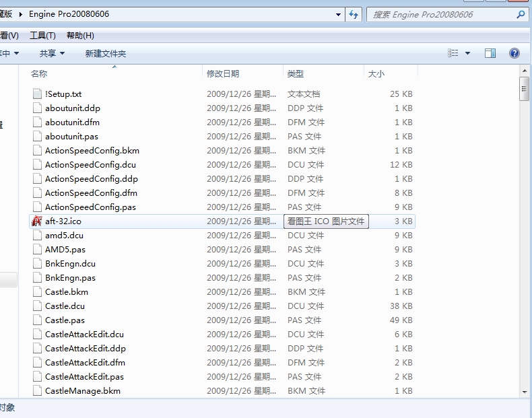The image size is (532, 418).
Task: Open the 共享 dropdown in toolbar
Action: (x=52, y=53)
